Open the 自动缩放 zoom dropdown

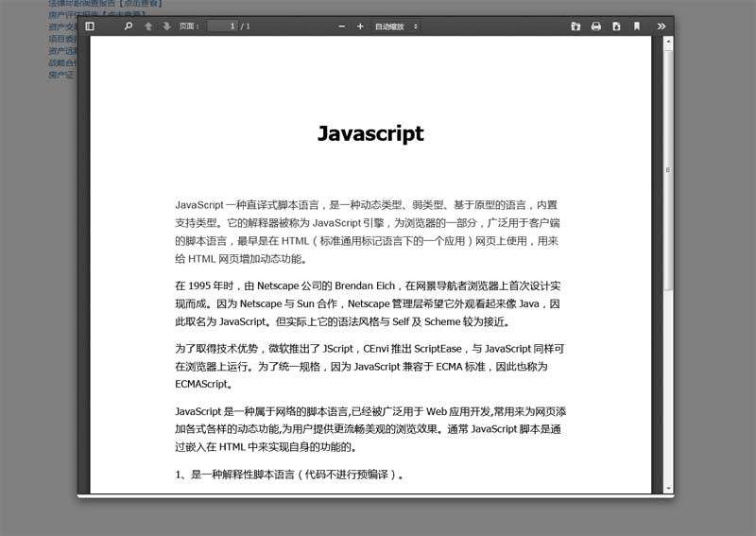click(x=395, y=26)
